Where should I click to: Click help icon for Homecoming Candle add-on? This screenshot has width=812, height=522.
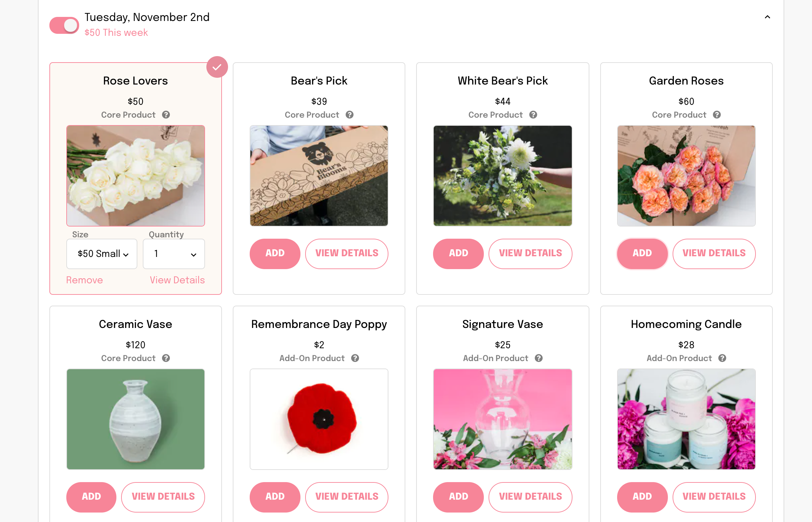pyautogui.click(x=722, y=358)
